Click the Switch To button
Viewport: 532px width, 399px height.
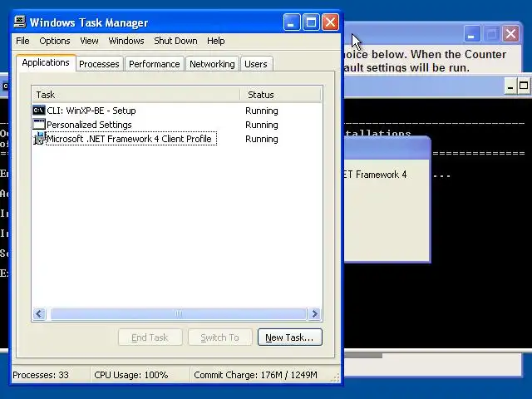[219, 337]
